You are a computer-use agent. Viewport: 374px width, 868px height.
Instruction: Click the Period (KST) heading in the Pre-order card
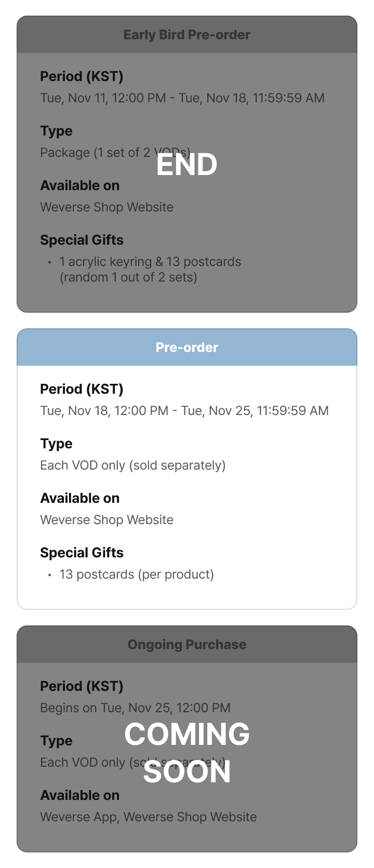tap(82, 389)
